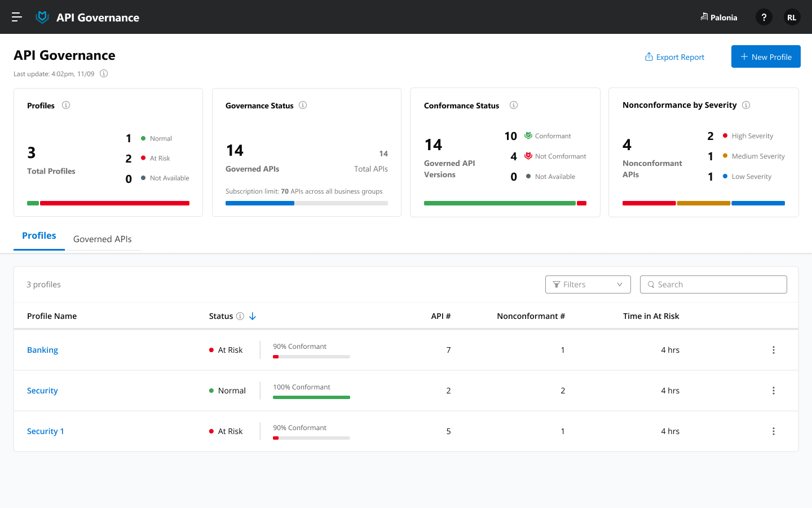Click the Palonia organization building icon

(704, 17)
